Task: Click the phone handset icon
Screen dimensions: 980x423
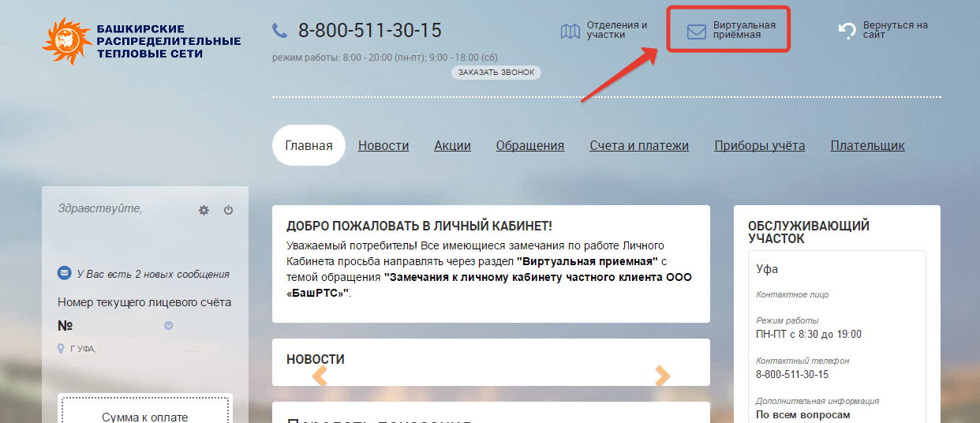Action: [279, 31]
